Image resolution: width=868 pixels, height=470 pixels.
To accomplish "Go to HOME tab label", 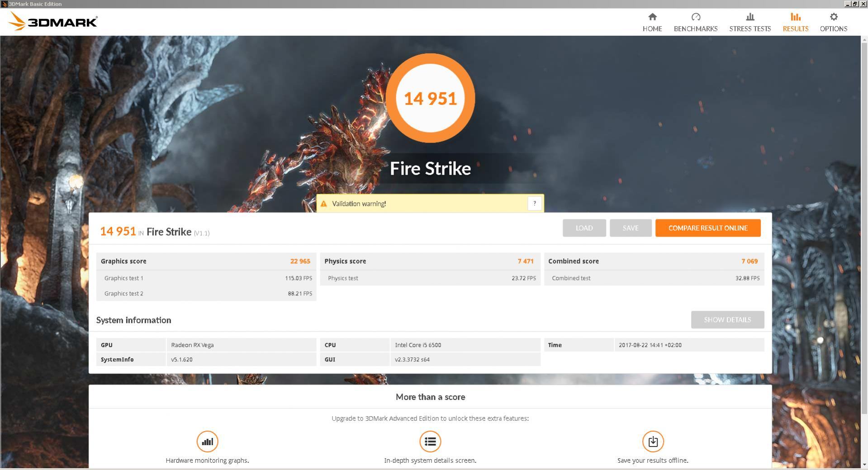I will (652, 28).
